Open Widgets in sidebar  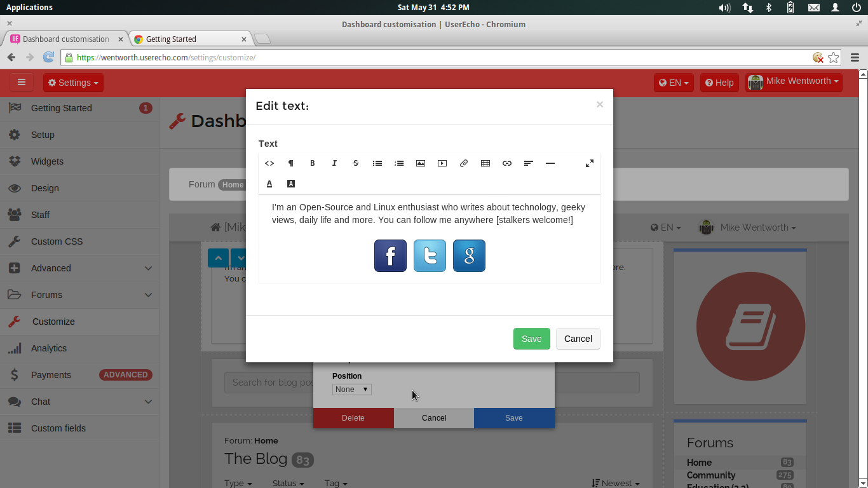[79, 161]
